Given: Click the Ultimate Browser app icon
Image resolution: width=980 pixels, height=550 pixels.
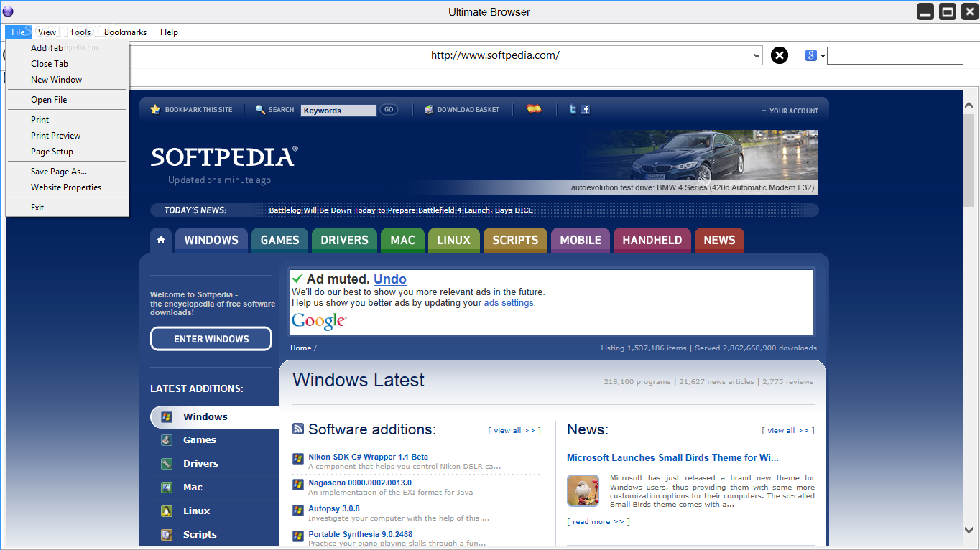Looking at the screenshot, I should click(x=8, y=11).
